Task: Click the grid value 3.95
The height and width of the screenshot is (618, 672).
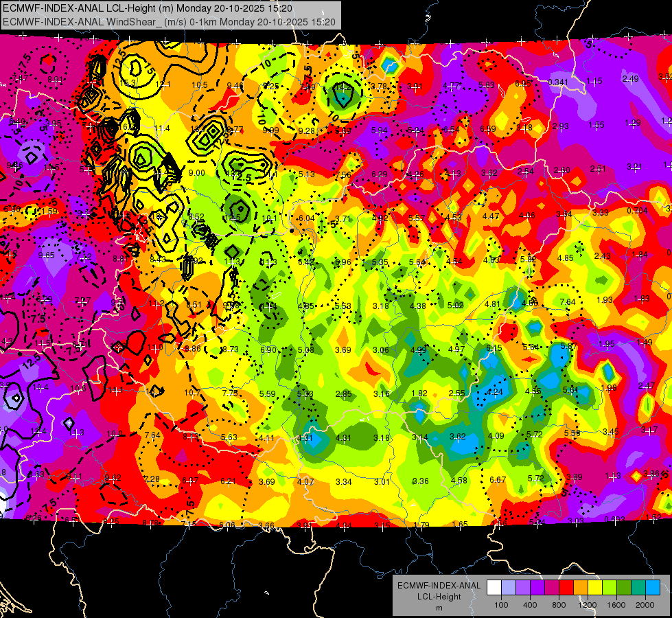Action: (x=54, y=123)
